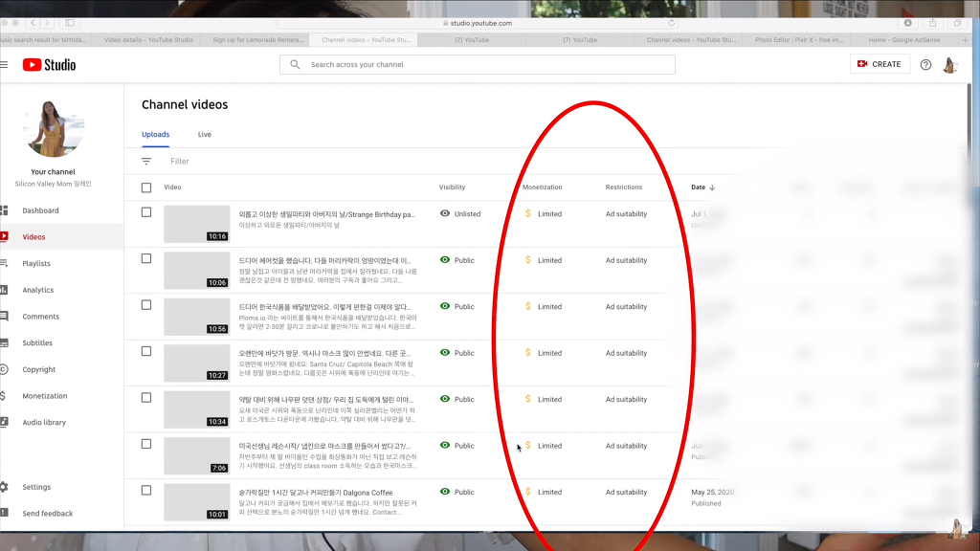Click the Search across your channel field
The width and height of the screenshot is (980, 551).
(477, 64)
